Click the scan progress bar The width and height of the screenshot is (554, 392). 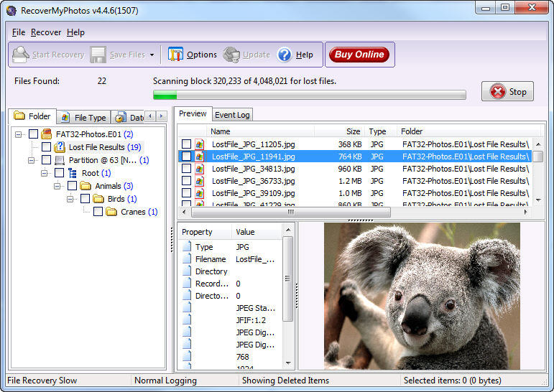[309, 95]
